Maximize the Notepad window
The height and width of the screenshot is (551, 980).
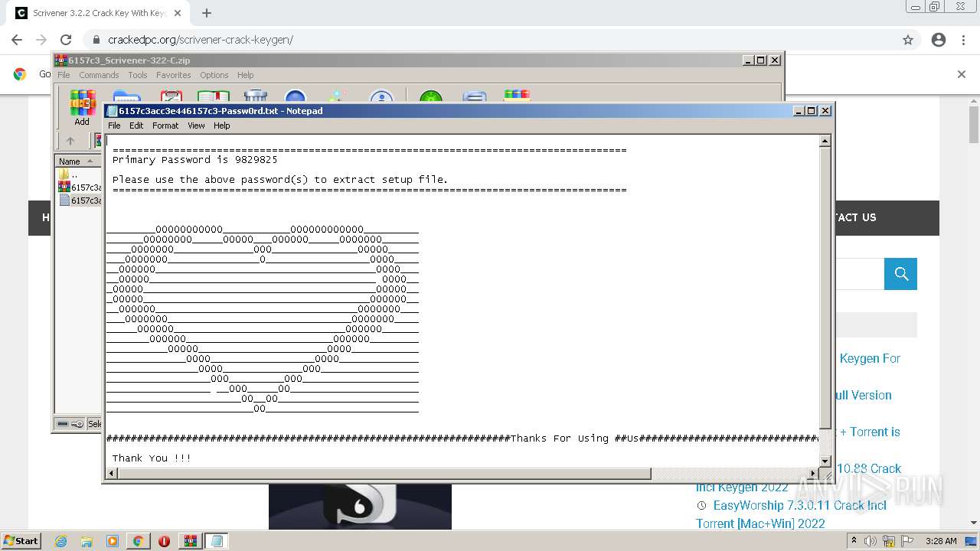(x=812, y=111)
